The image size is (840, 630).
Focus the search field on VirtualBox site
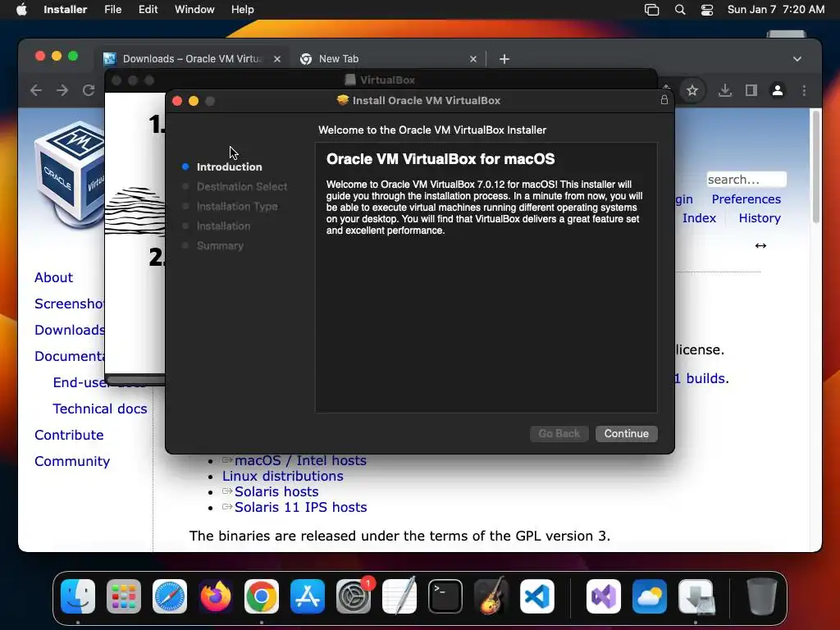click(x=746, y=180)
